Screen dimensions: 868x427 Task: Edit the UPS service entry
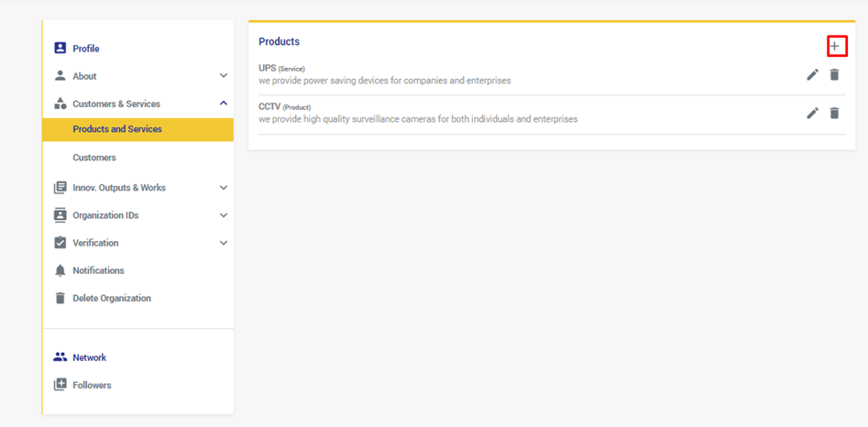click(x=812, y=74)
